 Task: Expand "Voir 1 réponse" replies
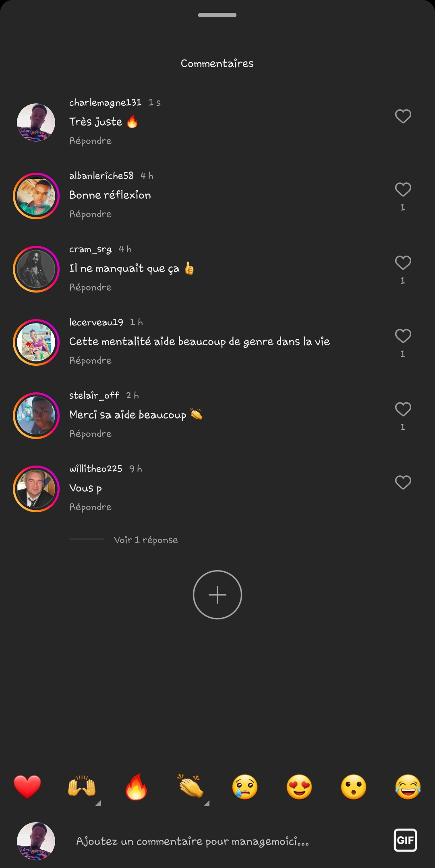[146, 540]
